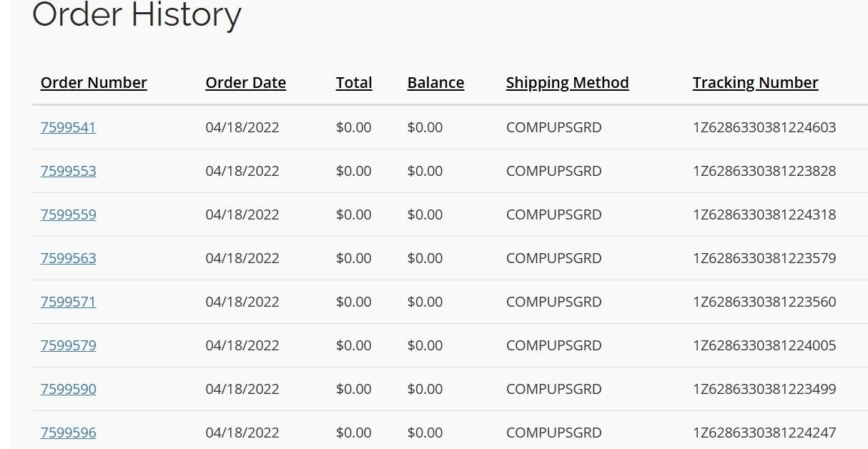Open order number 7599596 link
Viewport: 868px width, 449px height.
point(68,433)
